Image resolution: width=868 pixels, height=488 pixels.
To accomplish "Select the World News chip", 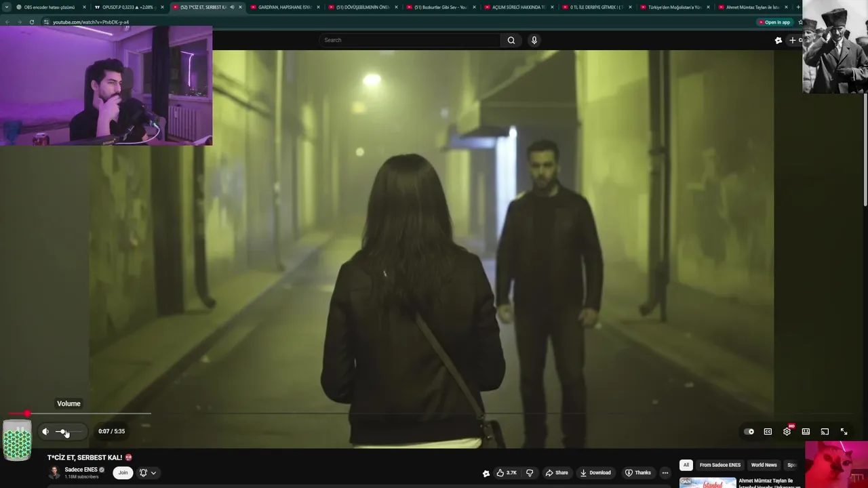I will point(764,465).
